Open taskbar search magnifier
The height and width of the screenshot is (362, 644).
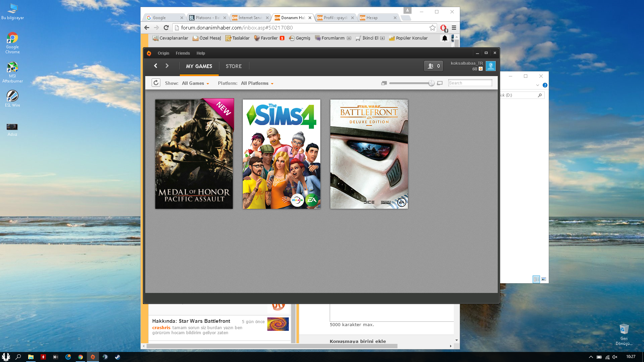pos(18,357)
